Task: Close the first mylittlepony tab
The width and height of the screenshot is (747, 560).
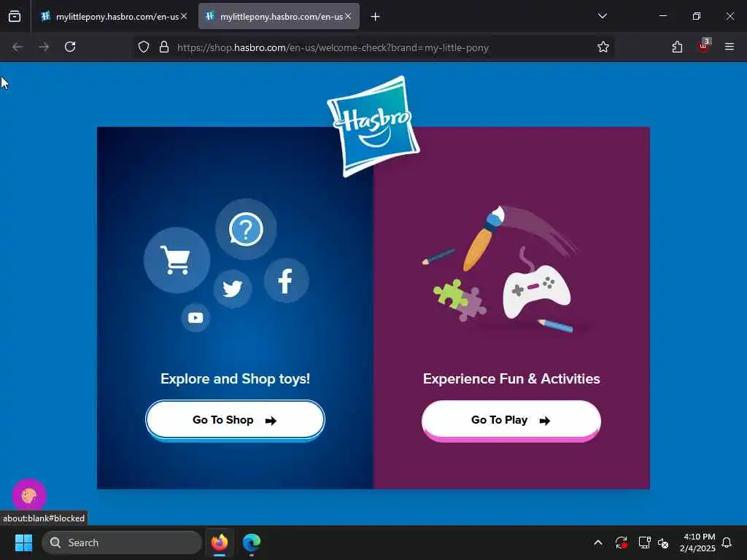Action: click(184, 16)
